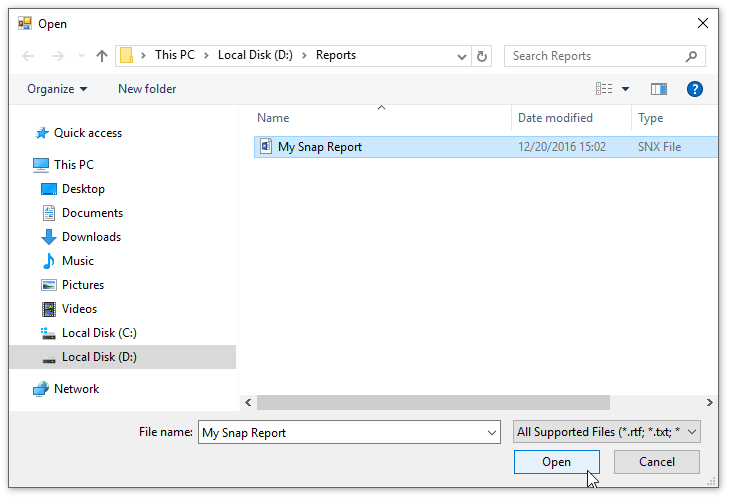The width and height of the screenshot is (731, 500).
Task: Click the horizontal scrollbar right arrow
Action: [710, 403]
